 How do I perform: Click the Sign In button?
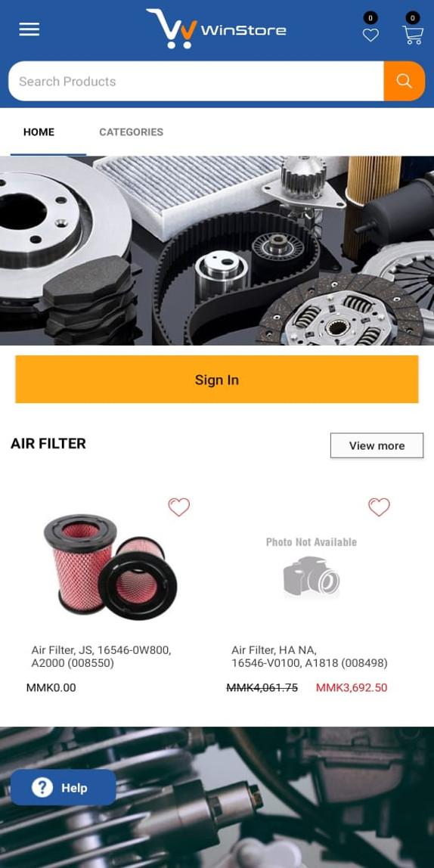(217, 380)
